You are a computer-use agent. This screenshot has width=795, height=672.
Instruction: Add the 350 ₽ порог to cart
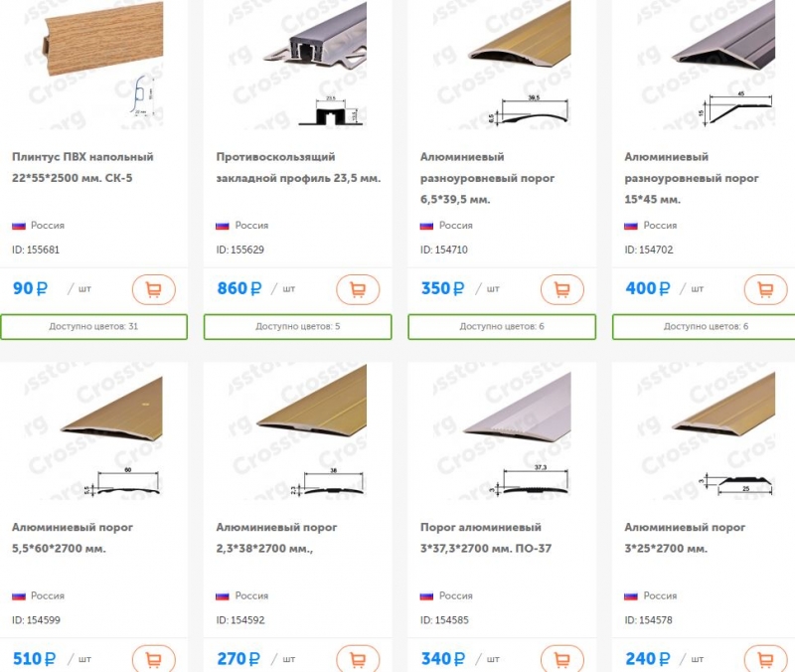pyautogui.click(x=562, y=289)
